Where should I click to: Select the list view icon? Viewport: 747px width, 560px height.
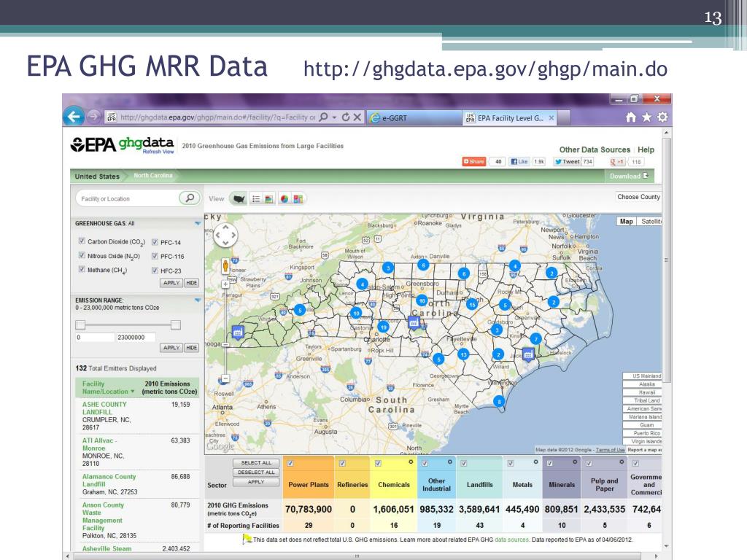tap(256, 199)
